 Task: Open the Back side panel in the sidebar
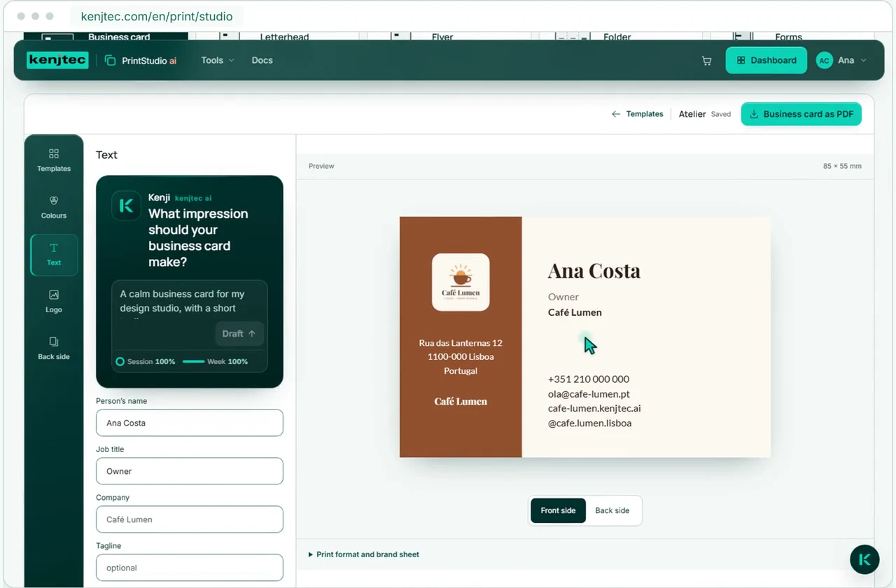(54, 348)
